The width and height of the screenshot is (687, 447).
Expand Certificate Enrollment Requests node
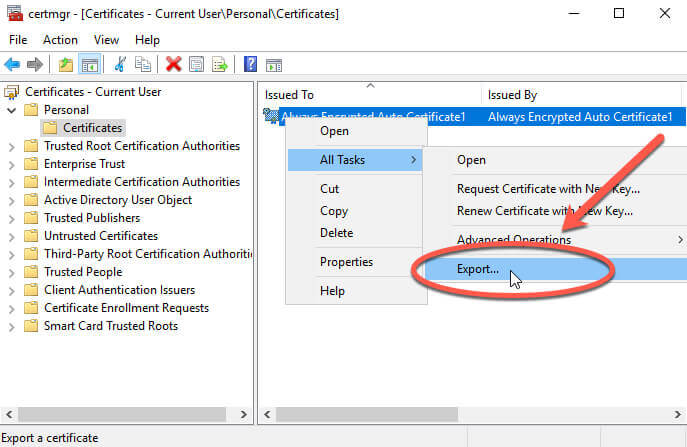(12, 308)
